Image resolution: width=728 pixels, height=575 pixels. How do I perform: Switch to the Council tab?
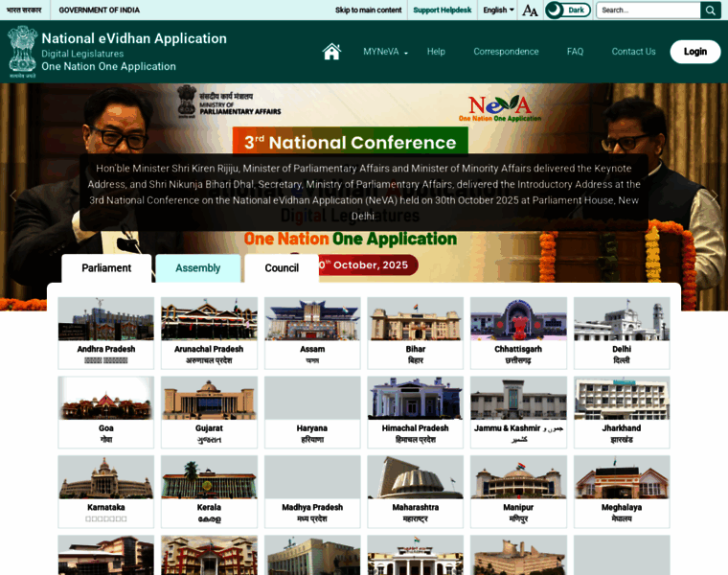[x=282, y=268]
